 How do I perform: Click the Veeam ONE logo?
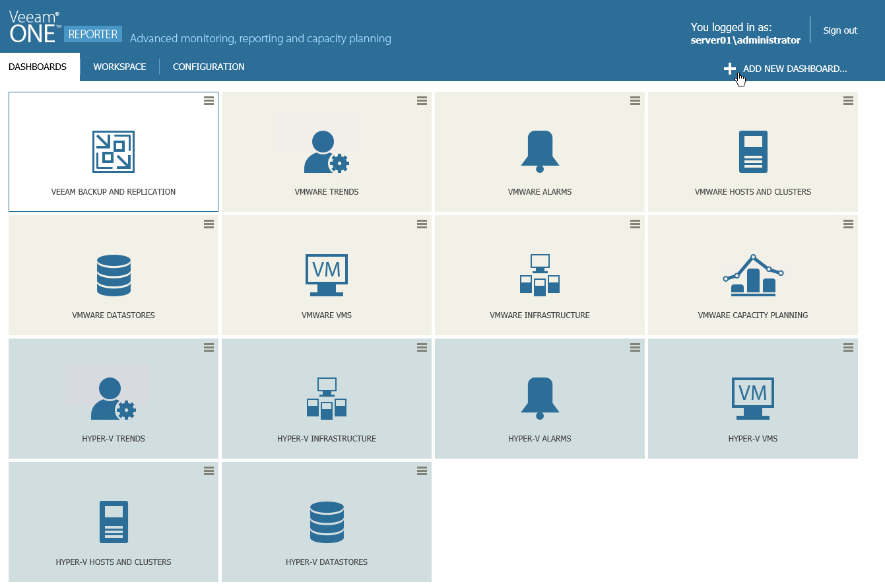click(34, 28)
